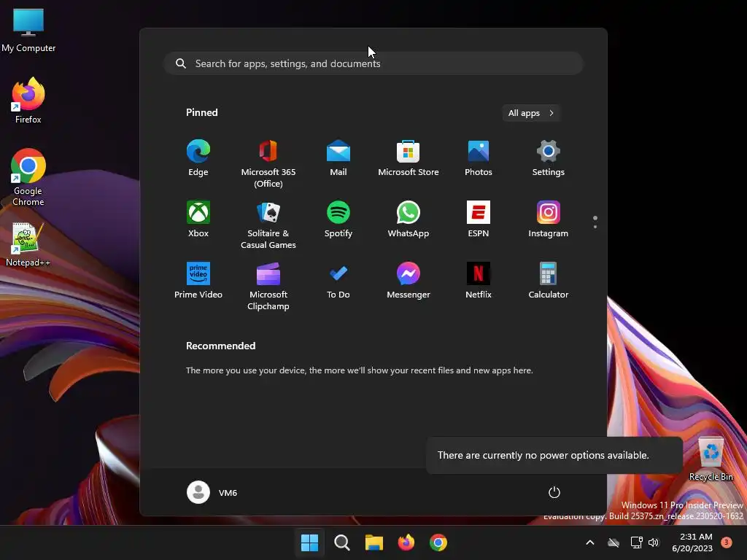Show hidden system tray icons

click(589, 542)
